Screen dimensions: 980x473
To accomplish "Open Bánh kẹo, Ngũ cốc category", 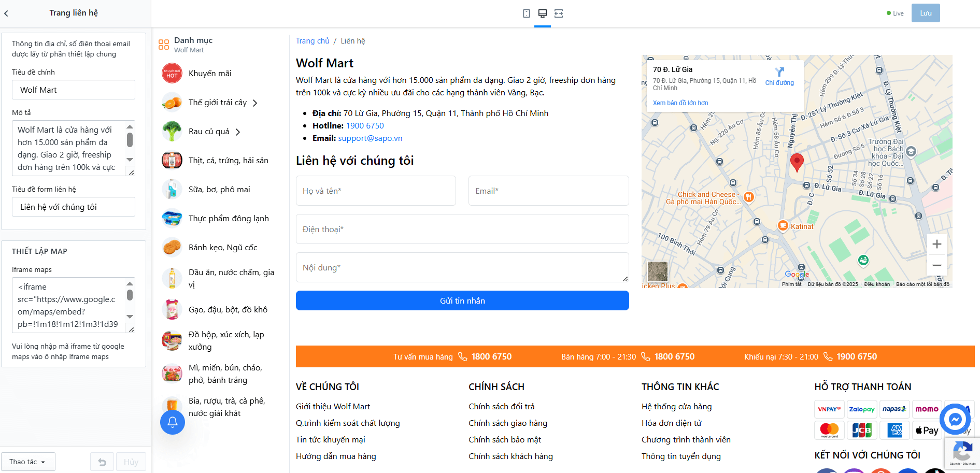I will (223, 248).
